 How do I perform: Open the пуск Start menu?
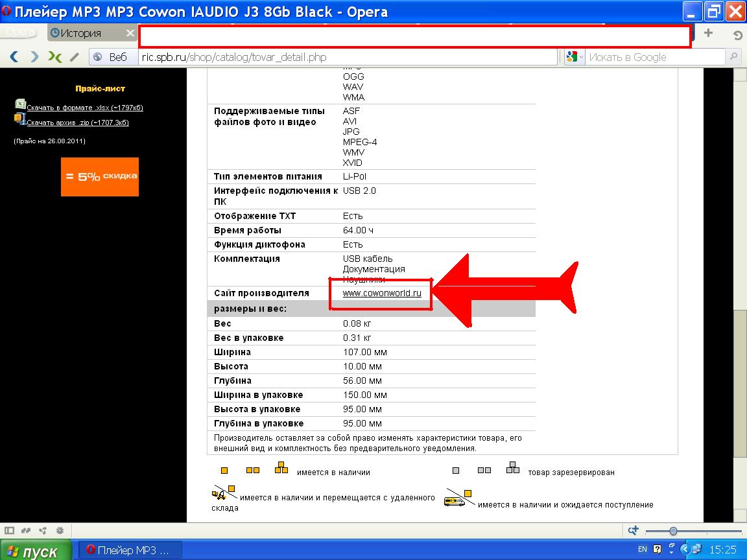pos(36,550)
